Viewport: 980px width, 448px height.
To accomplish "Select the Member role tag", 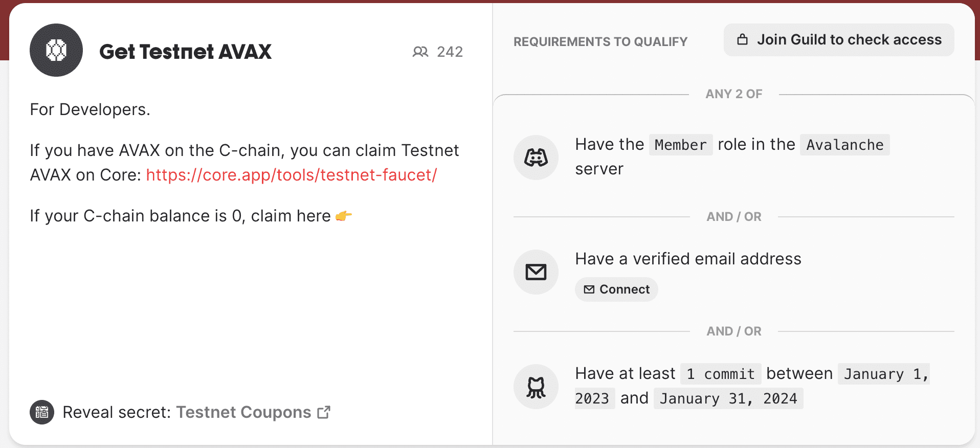I will click(680, 145).
